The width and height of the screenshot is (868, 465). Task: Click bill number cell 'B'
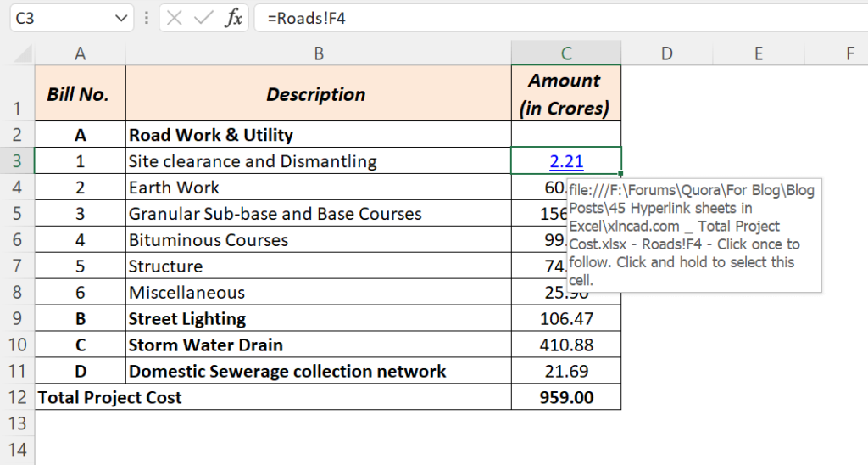(x=81, y=319)
